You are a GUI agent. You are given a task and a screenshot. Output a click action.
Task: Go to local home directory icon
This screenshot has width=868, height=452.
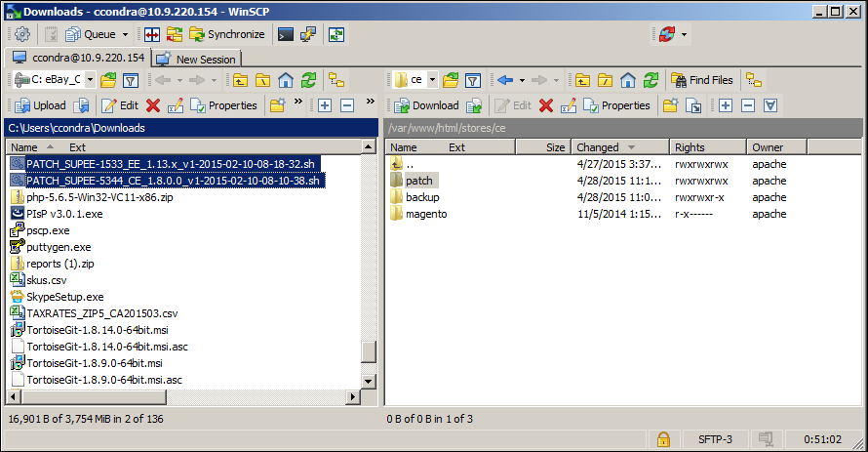(x=286, y=80)
